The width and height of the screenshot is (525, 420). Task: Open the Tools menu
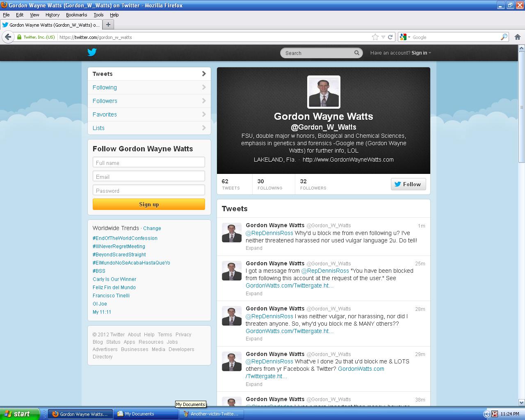(x=98, y=15)
